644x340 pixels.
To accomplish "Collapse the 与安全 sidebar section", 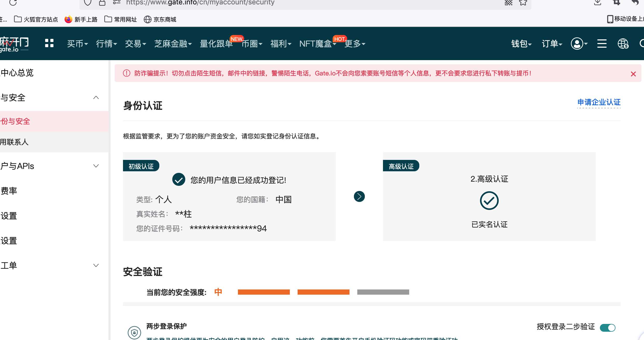I will [x=96, y=97].
